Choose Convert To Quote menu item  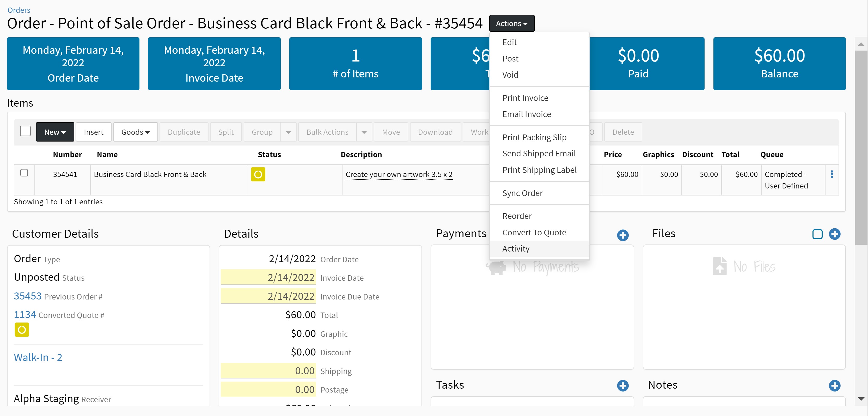(534, 233)
